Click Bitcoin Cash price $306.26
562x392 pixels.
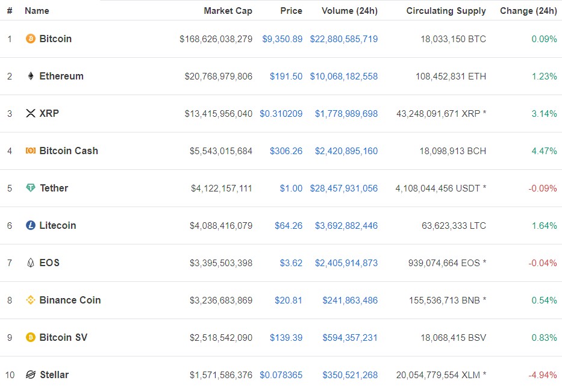286,151
